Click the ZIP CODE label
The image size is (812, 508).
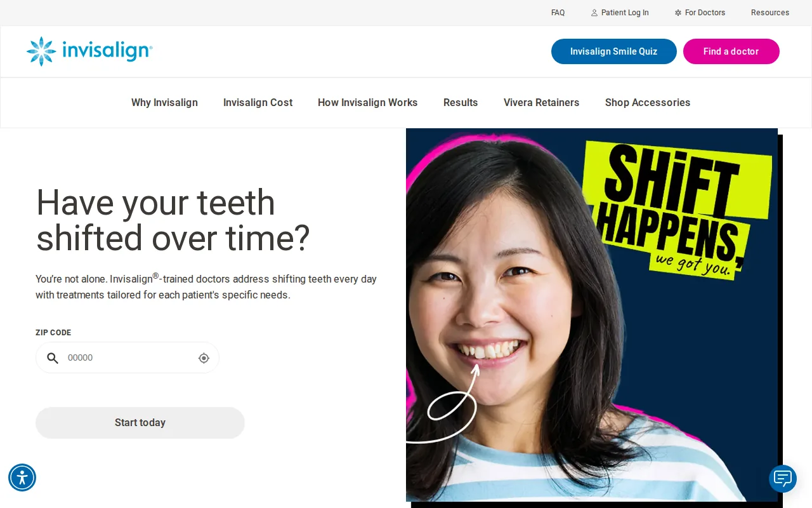coord(53,333)
